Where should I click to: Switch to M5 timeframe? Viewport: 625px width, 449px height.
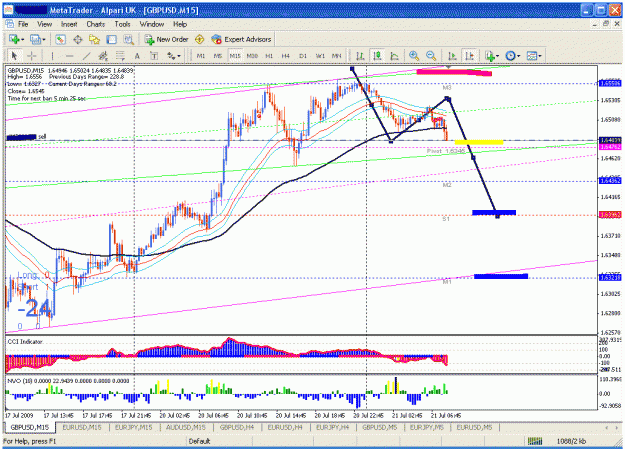click(218, 56)
